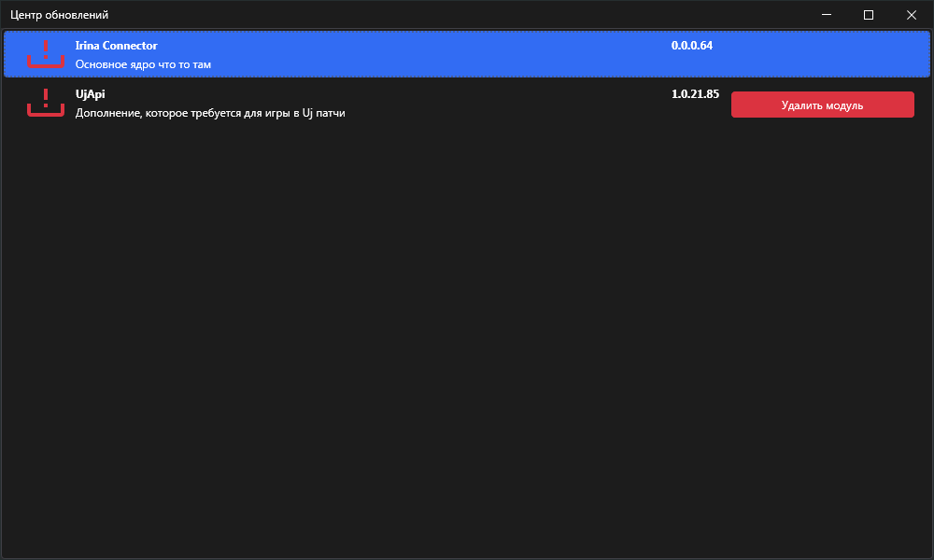Select the 'Irina Connector' module name
This screenshot has width=934, height=560.
[116, 46]
